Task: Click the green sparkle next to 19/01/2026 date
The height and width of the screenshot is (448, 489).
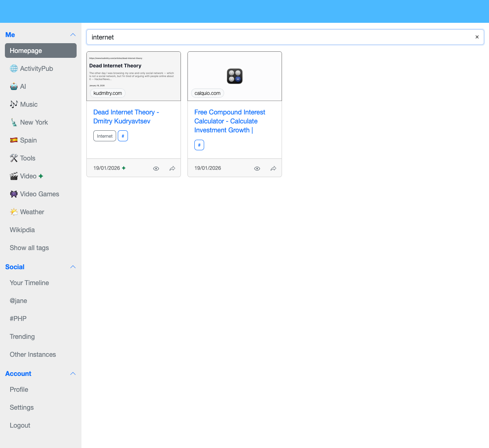Action: tap(124, 168)
